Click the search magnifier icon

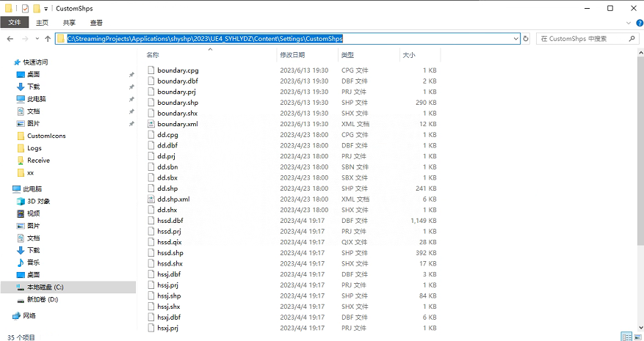pos(632,39)
